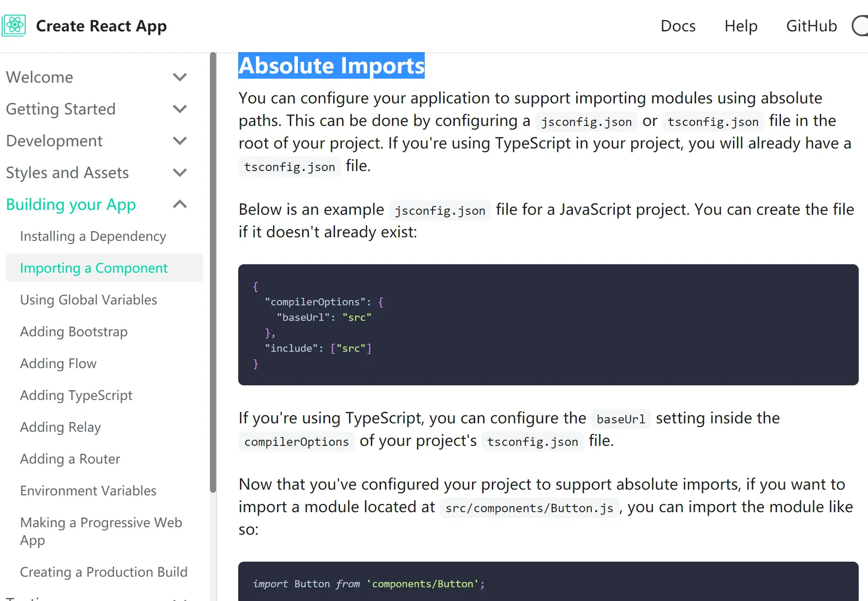This screenshot has height=601, width=868.
Task: Click the Create React App atom logo
Action: click(x=14, y=26)
